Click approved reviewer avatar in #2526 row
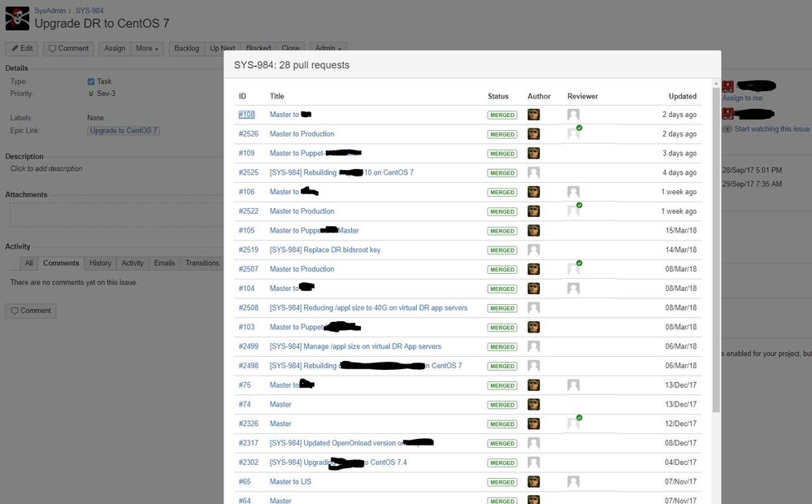 [574, 133]
